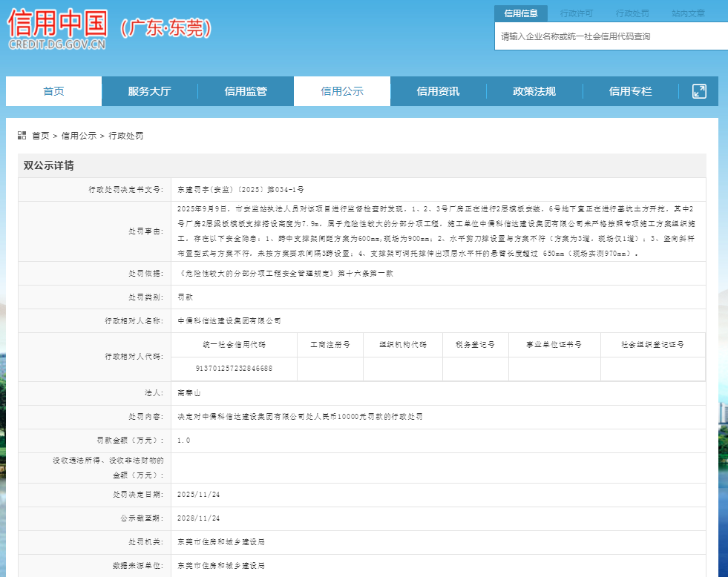Select 信用公示 in the navigation bar

[342, 91]
